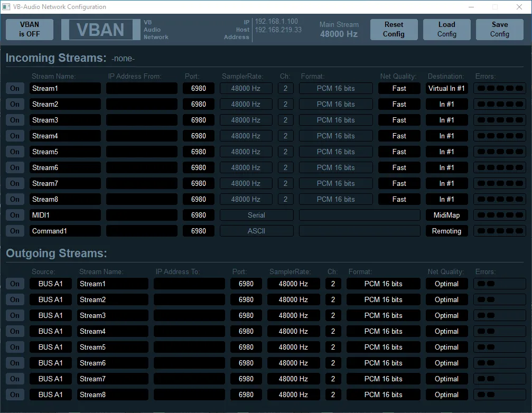Open PCM 16 bits format for outgoing Stream4

click(383, 331)
